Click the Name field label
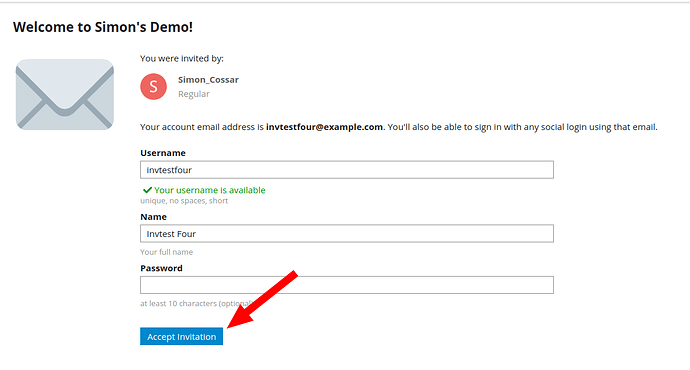This screenshot has width=690, height=370. [154, 217]
